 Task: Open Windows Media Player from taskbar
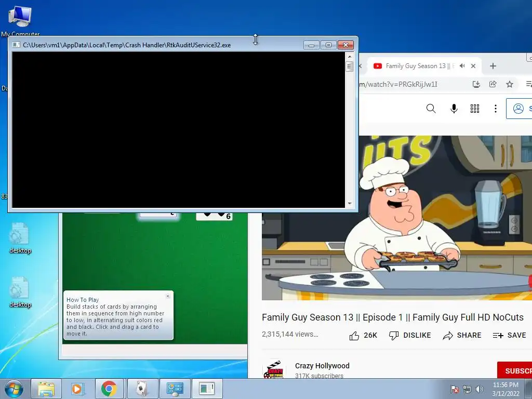tap(78, 389)
